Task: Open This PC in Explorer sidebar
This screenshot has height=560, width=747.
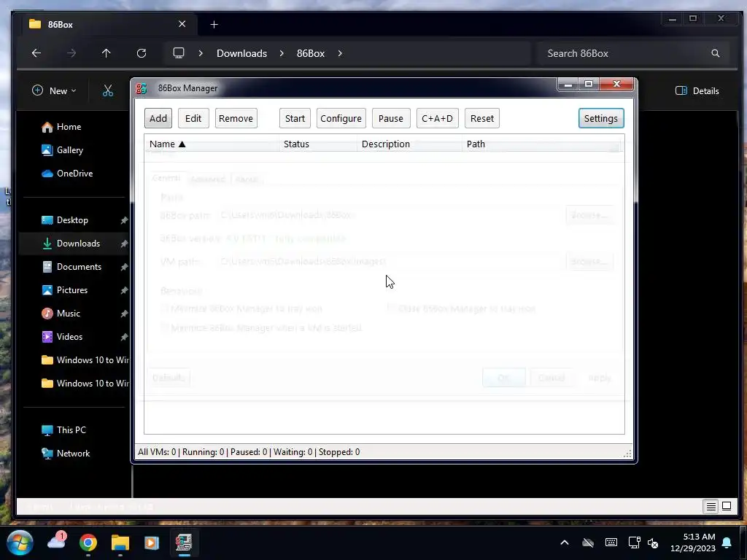Action: [x=64, y=430]
